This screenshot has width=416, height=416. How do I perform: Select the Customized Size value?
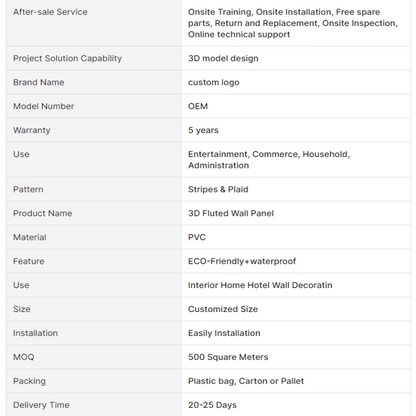(x=223, y=309)
